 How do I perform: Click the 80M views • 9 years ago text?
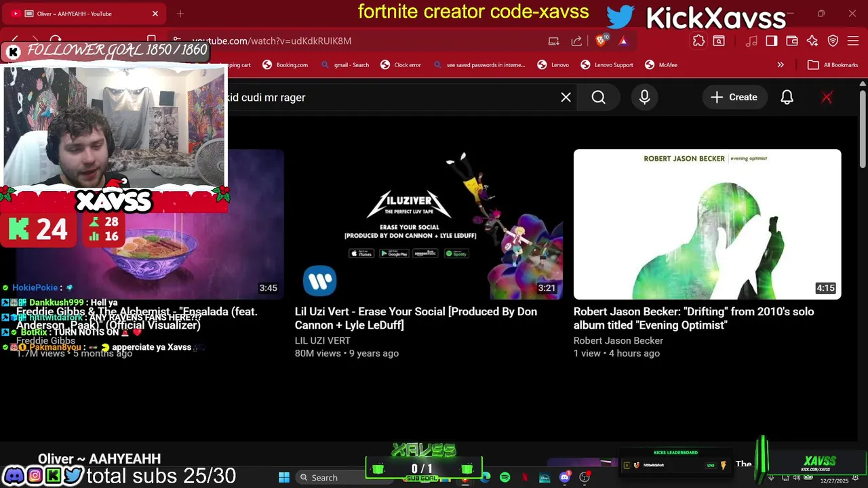point(347,353)
